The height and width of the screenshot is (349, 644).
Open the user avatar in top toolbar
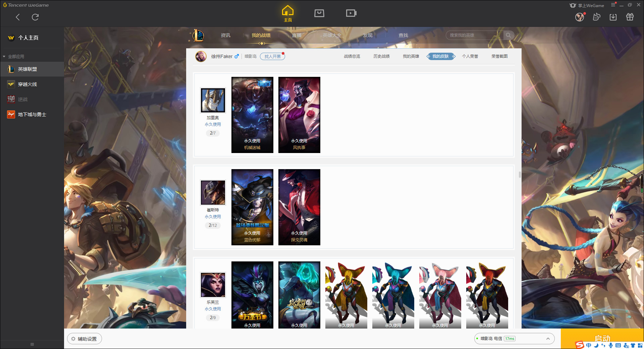pos(580,17)
